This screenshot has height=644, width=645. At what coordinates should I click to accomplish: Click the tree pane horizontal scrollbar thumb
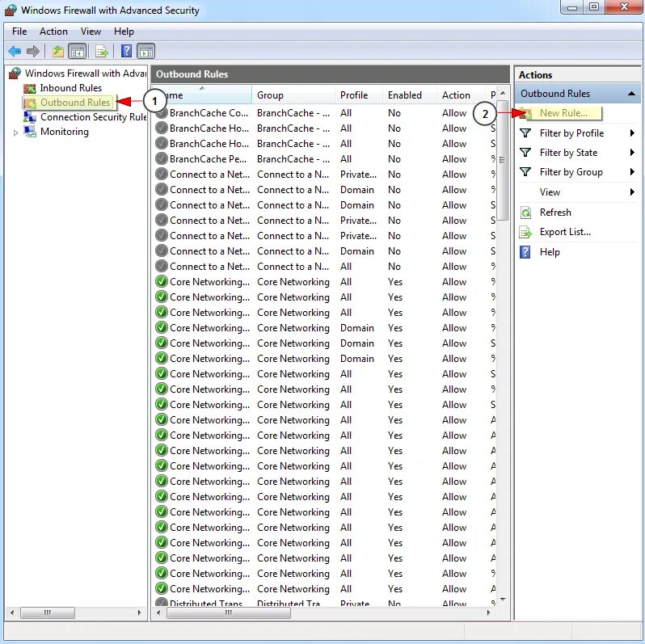[48, 612]
